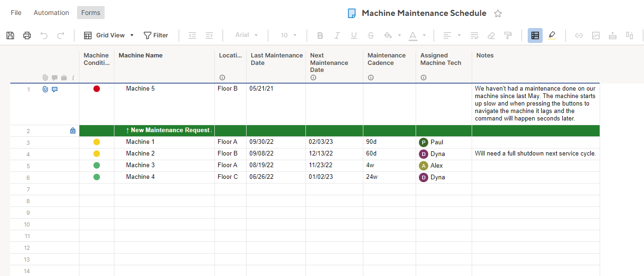The height and width of the screenshot is (276, 644).
Task: Toggle the highlight changes marker
Action: [552, 35]
